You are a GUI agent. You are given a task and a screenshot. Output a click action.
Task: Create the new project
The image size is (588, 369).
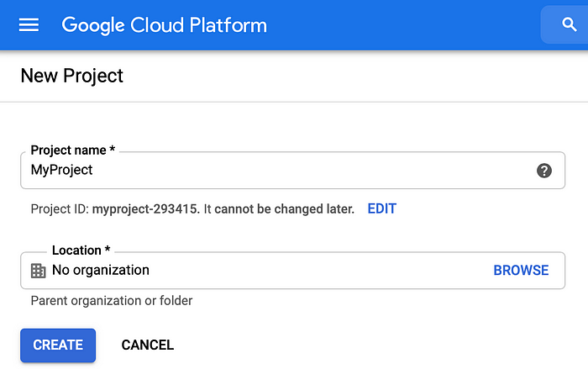(58, 345)
